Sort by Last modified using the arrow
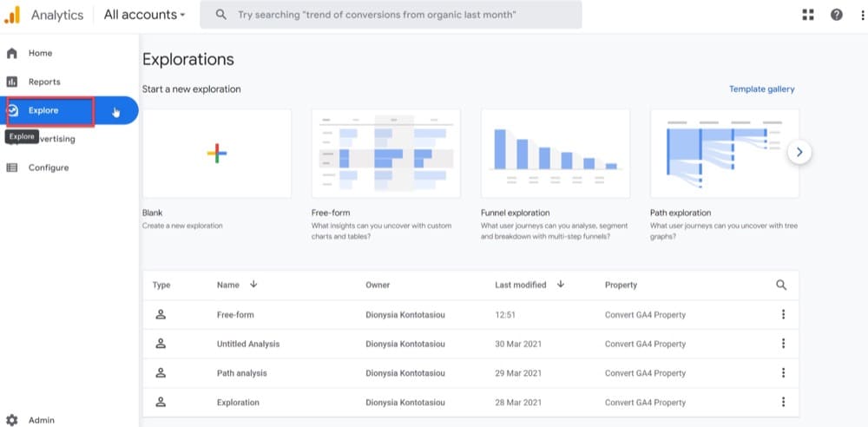 (x=560, y=284)
